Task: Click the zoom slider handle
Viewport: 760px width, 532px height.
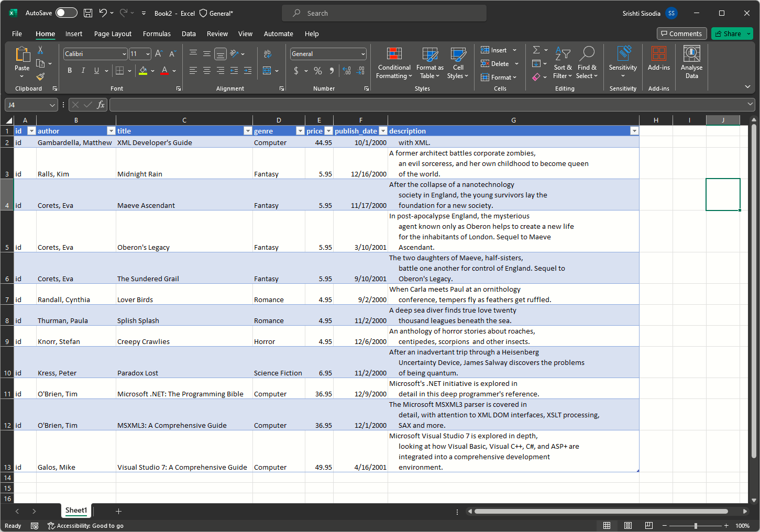Action: [x=696, y=526]
